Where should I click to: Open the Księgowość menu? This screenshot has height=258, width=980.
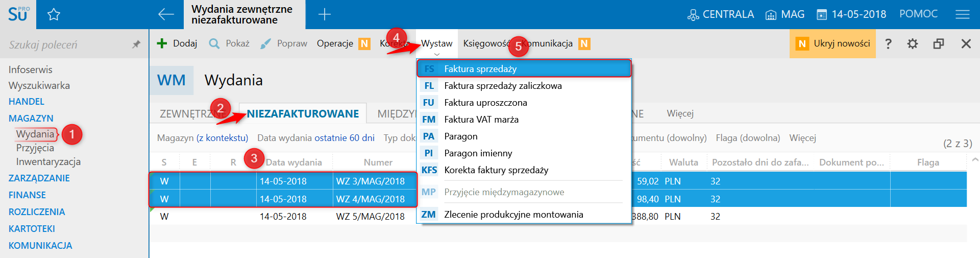[x=486, y=43]
